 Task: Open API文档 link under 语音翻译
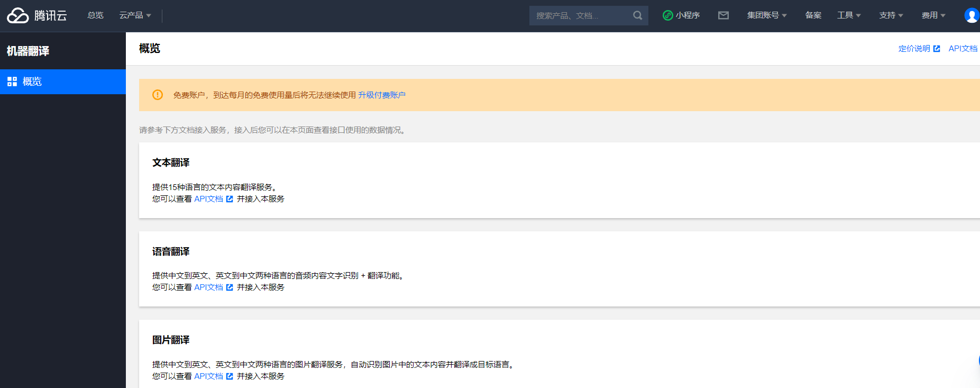coord(208,287)
